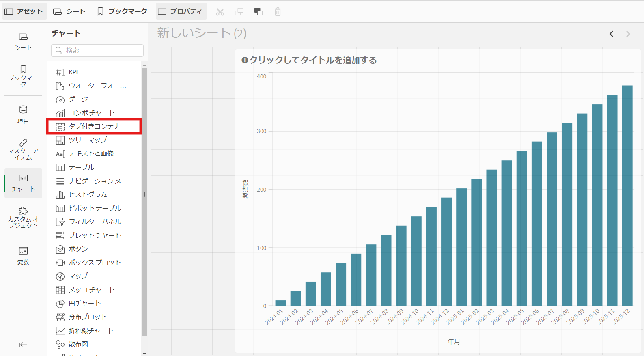Viewport: 644px width, 356px height.
Task: Click the scroll-down arrow of chart list
Action: (144, 354)
